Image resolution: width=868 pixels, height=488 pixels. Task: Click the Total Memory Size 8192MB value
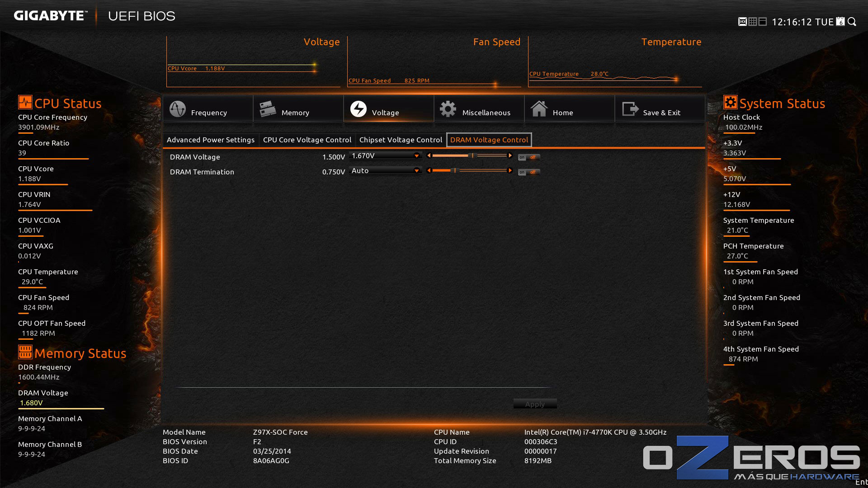(x=538, y=461)
